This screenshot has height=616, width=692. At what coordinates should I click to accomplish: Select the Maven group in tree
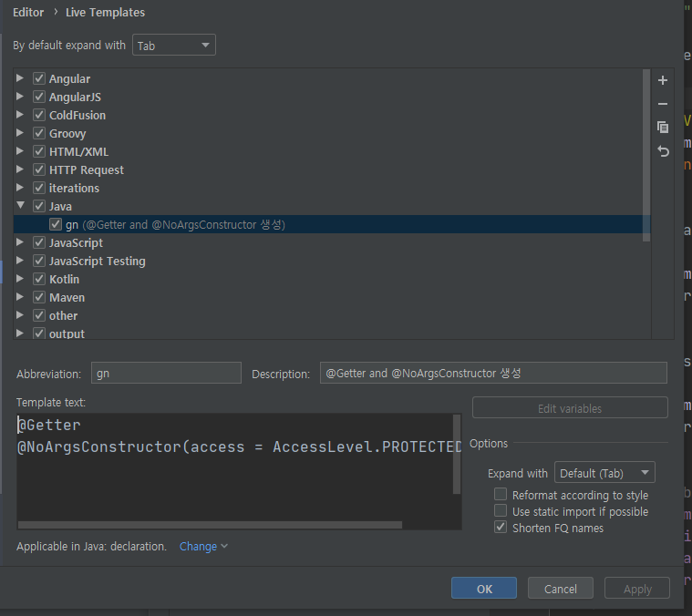tap(67, 298)
